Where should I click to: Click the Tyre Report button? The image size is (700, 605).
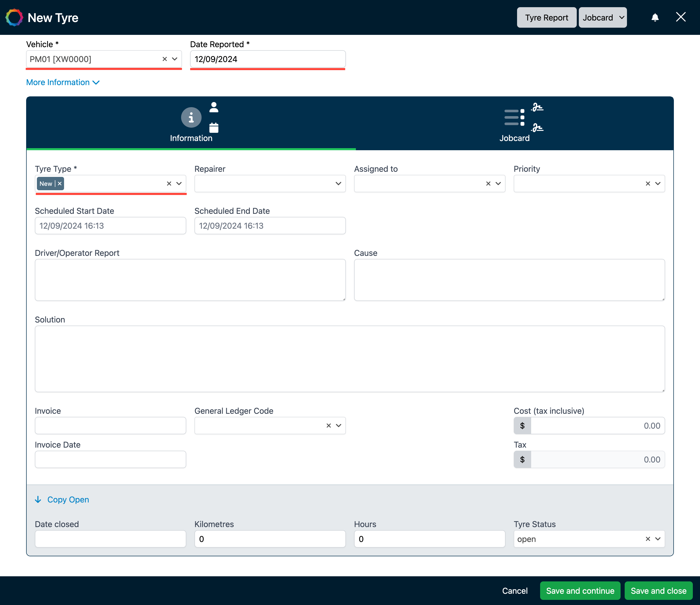click(x=546, y=18)
